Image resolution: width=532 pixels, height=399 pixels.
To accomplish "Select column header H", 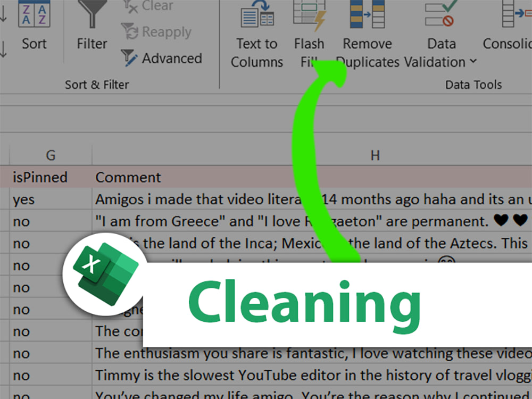I will point(375,155).
